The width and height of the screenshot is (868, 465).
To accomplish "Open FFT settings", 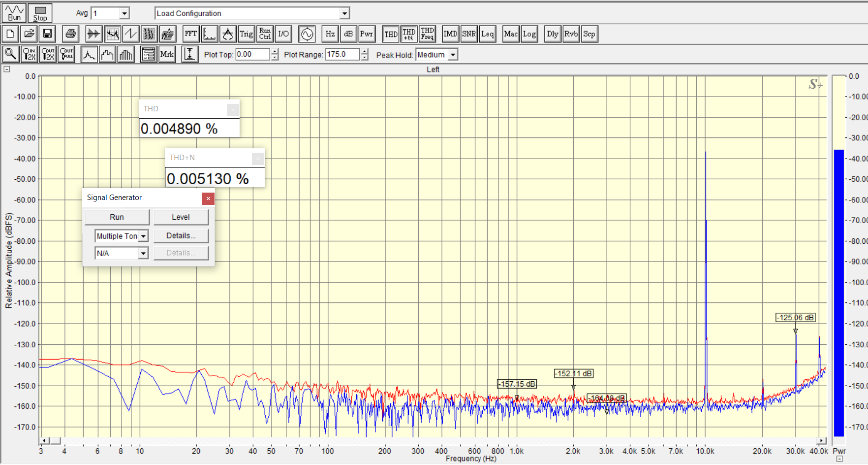I will tap(191, 34).
